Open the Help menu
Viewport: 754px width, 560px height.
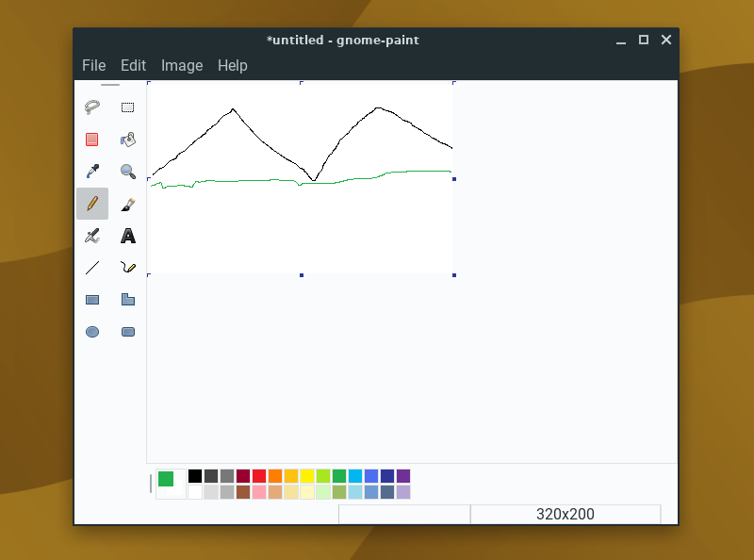coord(232,65)
